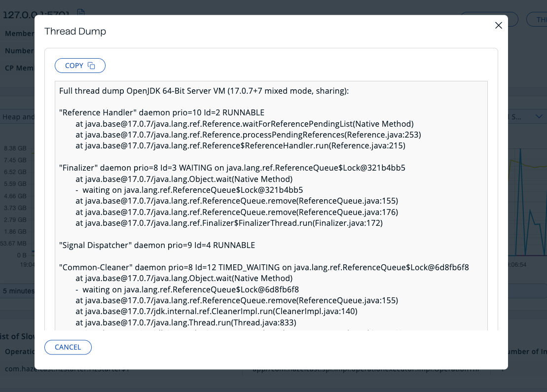Viewport: 547px width, 392px height.
Task: Click the "Finalizer" daemon thread line
Action: pyautogui.click(x=232, y=168)
